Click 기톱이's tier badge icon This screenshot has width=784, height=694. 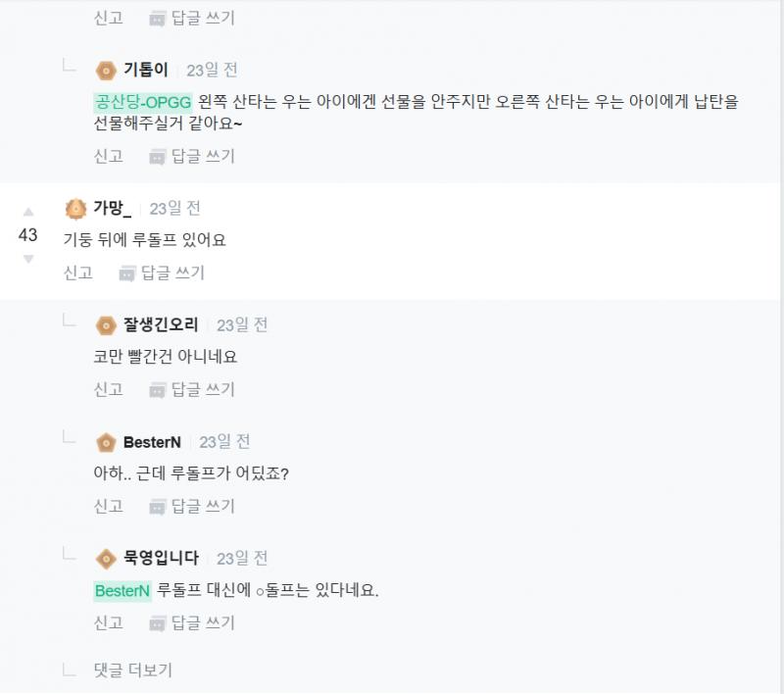(x=106, y=71)
